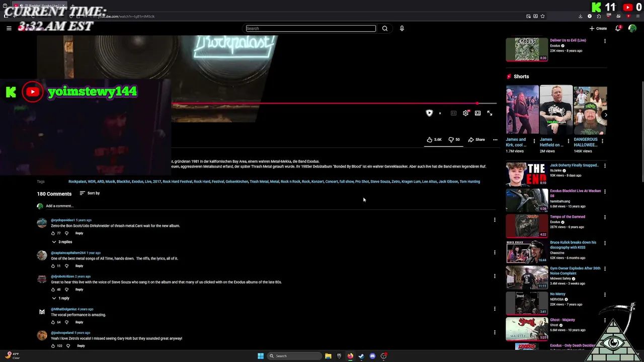Enter fullscreen mode in the player
The image size is (644, 362).
490,113
